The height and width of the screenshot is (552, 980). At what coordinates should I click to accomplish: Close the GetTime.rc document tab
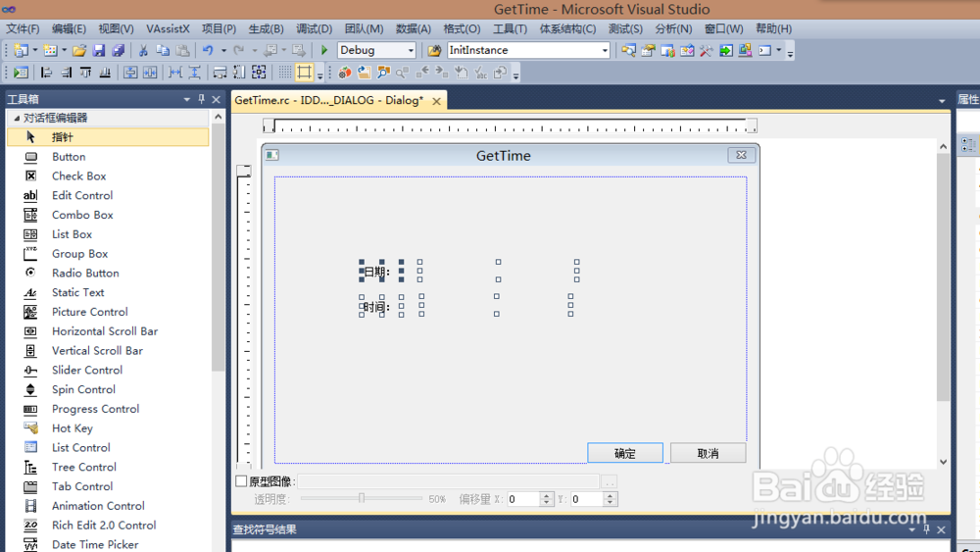point(436,101)
